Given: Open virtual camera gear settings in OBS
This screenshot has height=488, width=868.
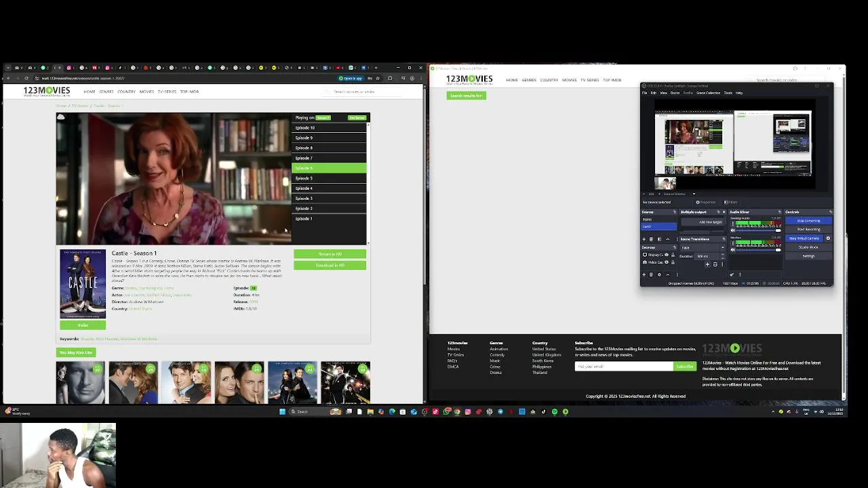Looking at the screenshot, I should [x=828, y=238].
